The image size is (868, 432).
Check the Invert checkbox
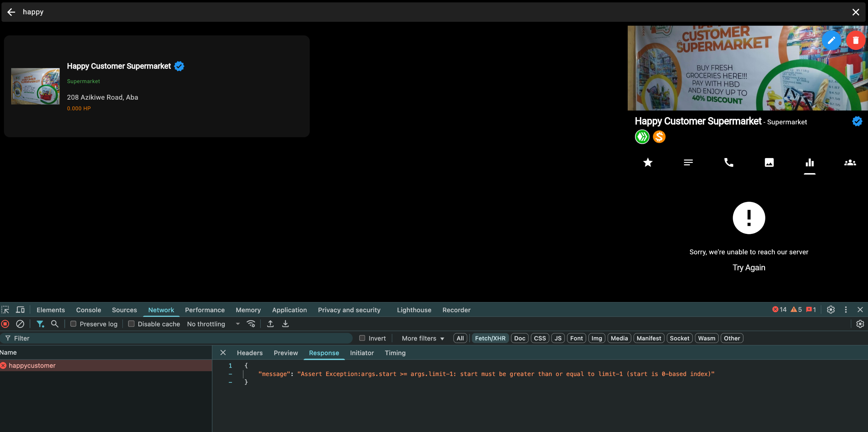(x=362, y=338)
